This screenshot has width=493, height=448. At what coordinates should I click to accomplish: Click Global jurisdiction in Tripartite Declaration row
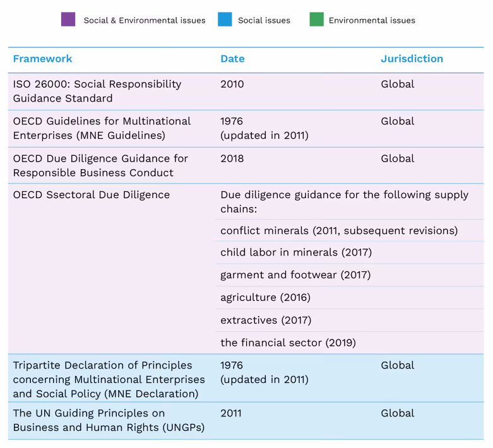pyautogui.click(x=398, y=365)
